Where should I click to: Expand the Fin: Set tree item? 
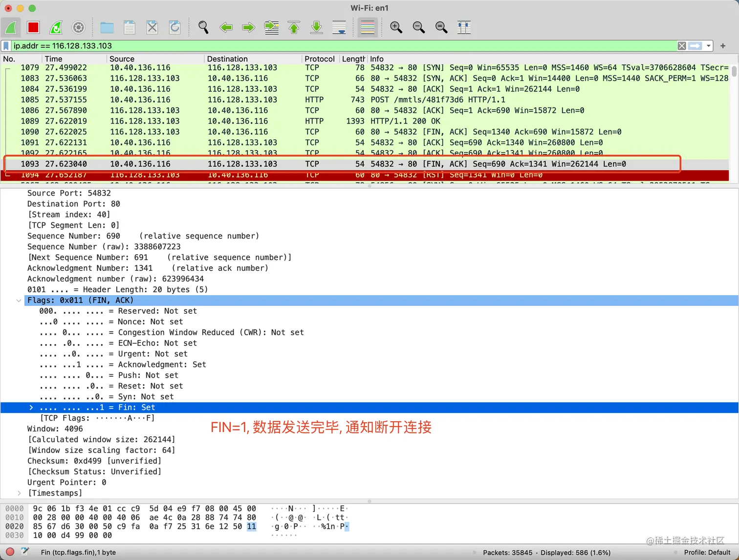coord(31,408)
